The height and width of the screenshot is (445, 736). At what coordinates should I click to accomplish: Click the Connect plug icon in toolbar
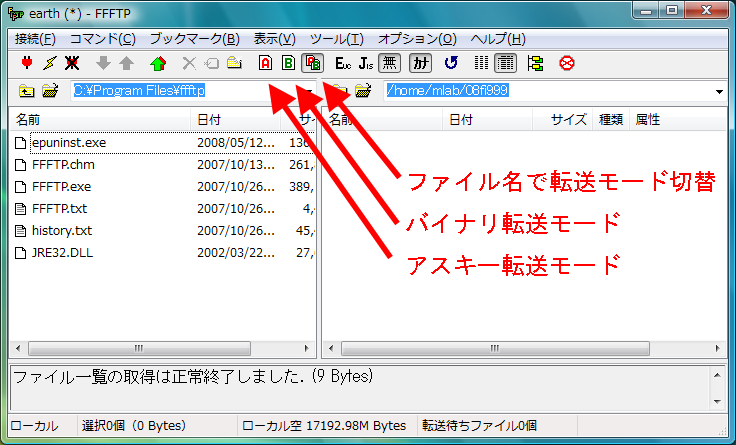coord(27,63)
